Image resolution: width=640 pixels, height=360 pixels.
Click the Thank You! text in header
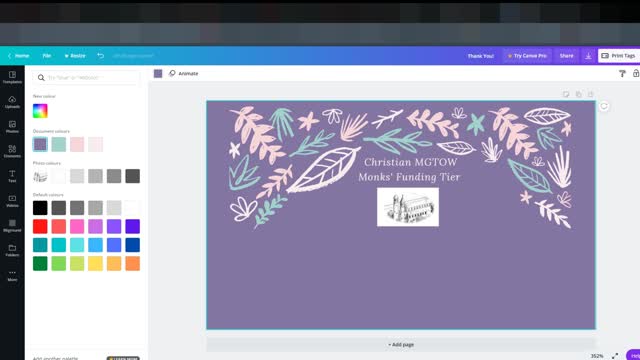pyautogui.click(x=480, y=56)
